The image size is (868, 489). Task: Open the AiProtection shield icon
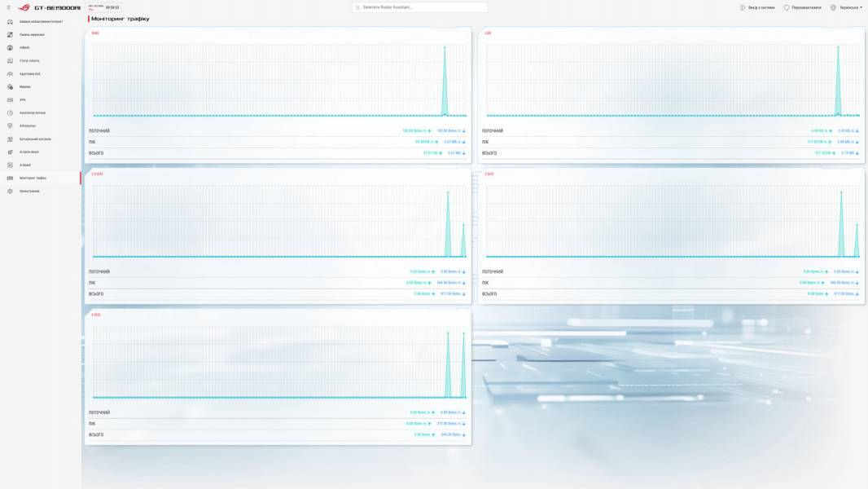pyautogui.click(x=10, y=126)
